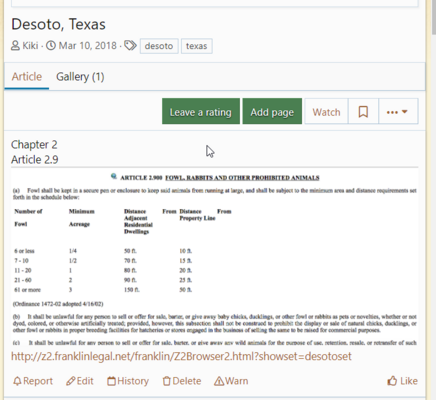Open History via calendar icon

111,381
